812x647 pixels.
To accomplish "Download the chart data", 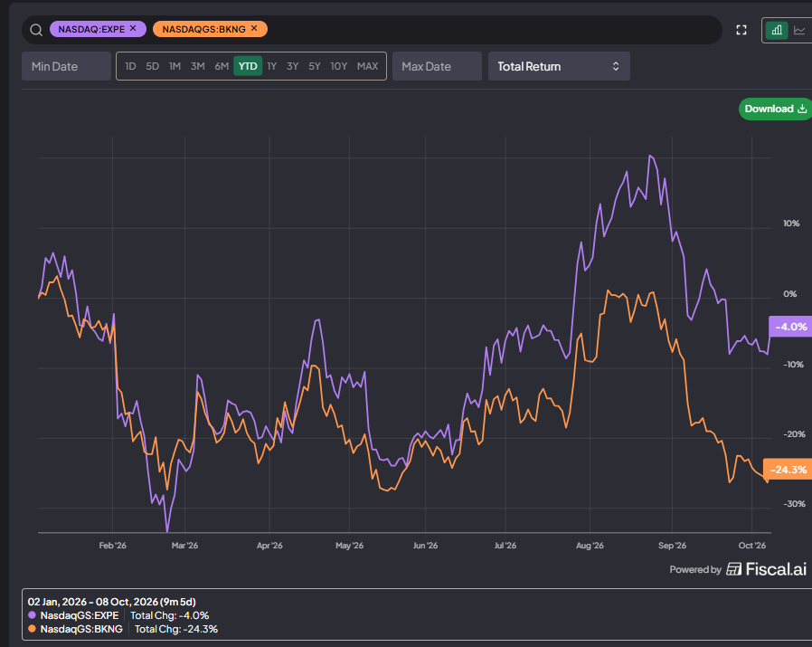I will click(x=775, y=109).
